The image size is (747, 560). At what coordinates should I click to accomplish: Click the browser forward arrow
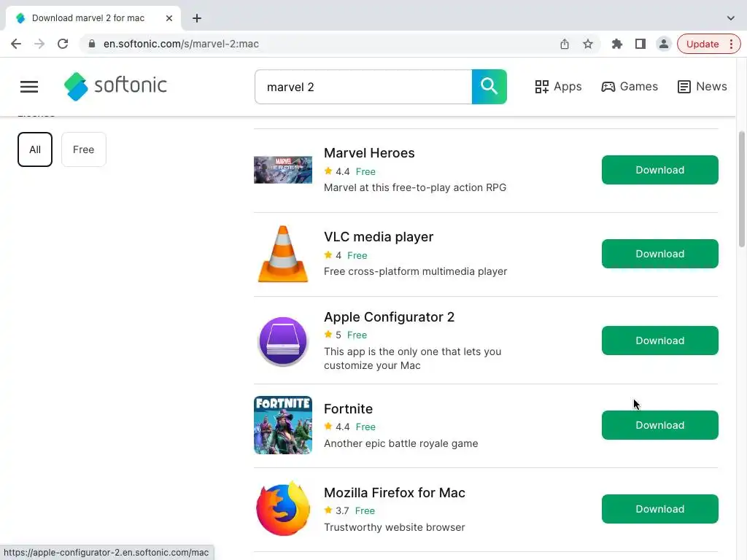coord(39,44)
